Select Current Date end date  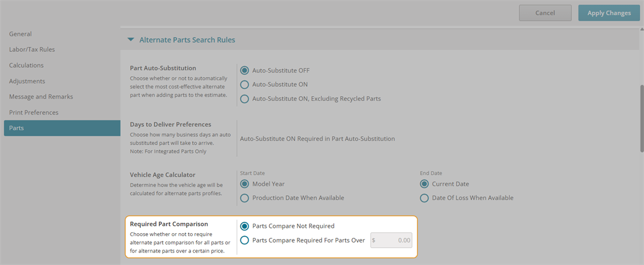point(424,184)
